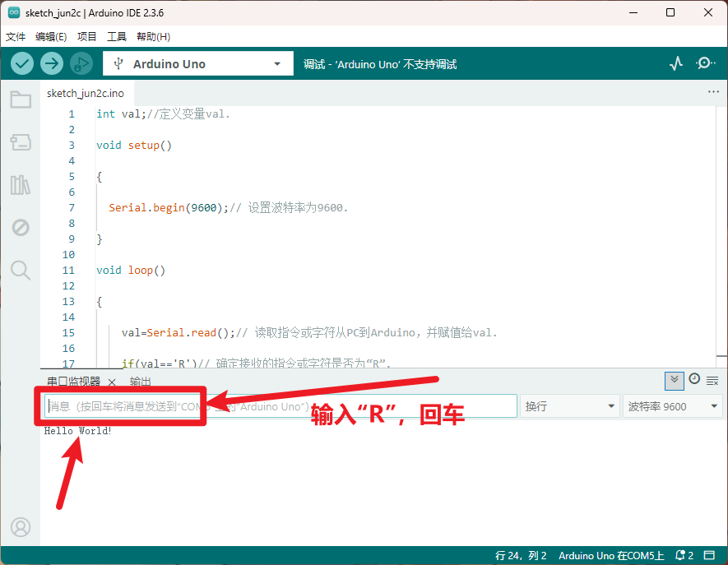Open the Serial Plotter icon
The height and width of the screenshot is (565, 728).
pyautogui.click(x=676, y=63)
